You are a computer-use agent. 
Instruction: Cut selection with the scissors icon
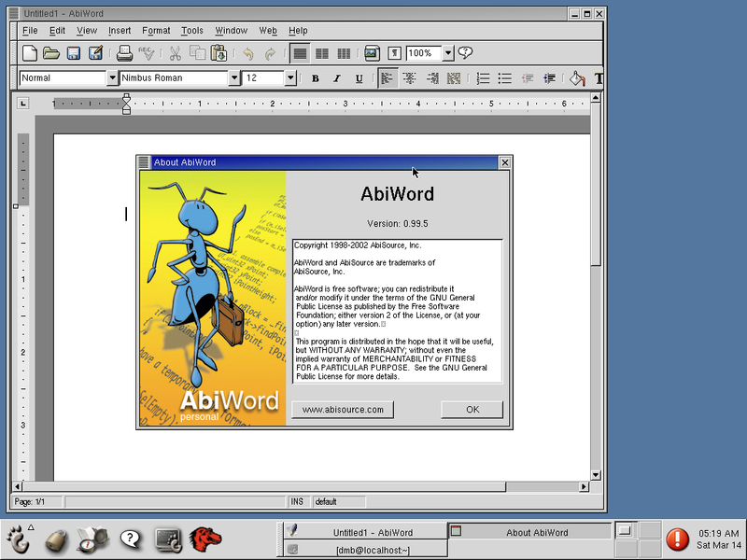coord(176,53)
